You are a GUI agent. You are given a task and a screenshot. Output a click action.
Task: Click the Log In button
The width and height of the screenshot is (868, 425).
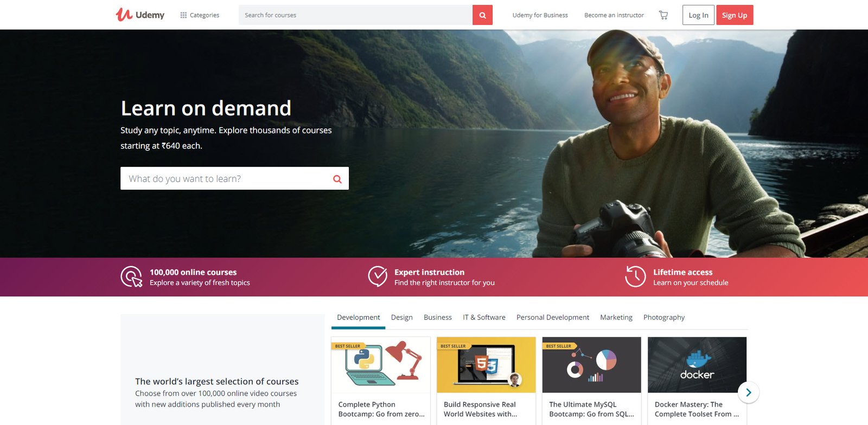click(698, 15)
